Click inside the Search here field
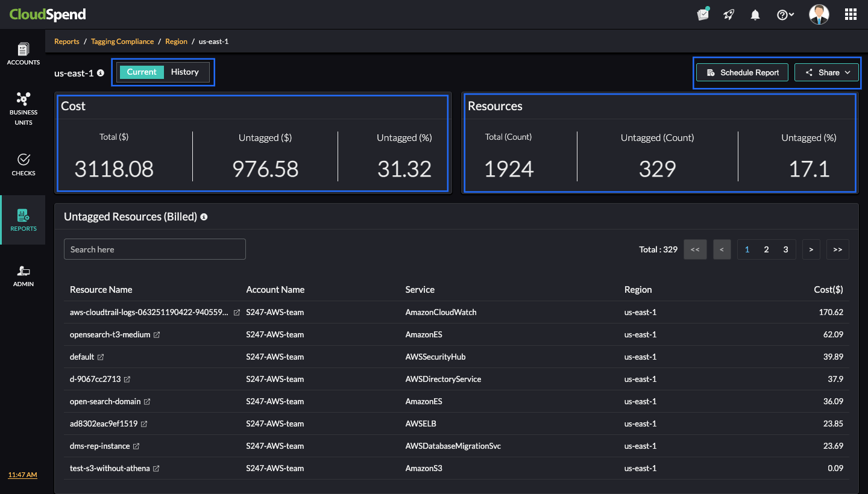This screenshot has width=868, height=494. pyautogui.click(x=154, y=249)
